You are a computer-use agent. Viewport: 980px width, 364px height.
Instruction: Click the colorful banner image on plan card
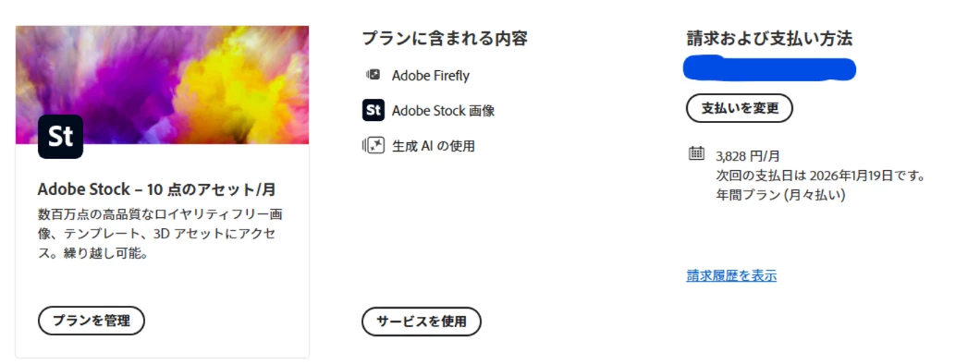point(163,85)
